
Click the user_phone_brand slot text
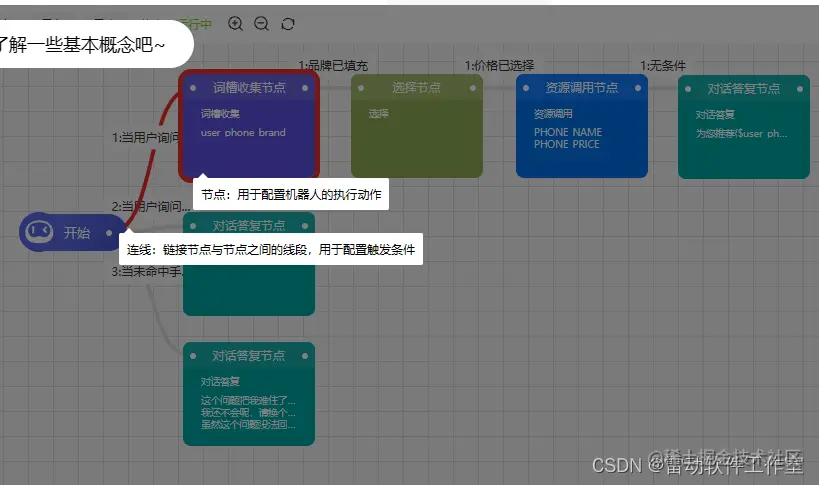coord(243,133)
